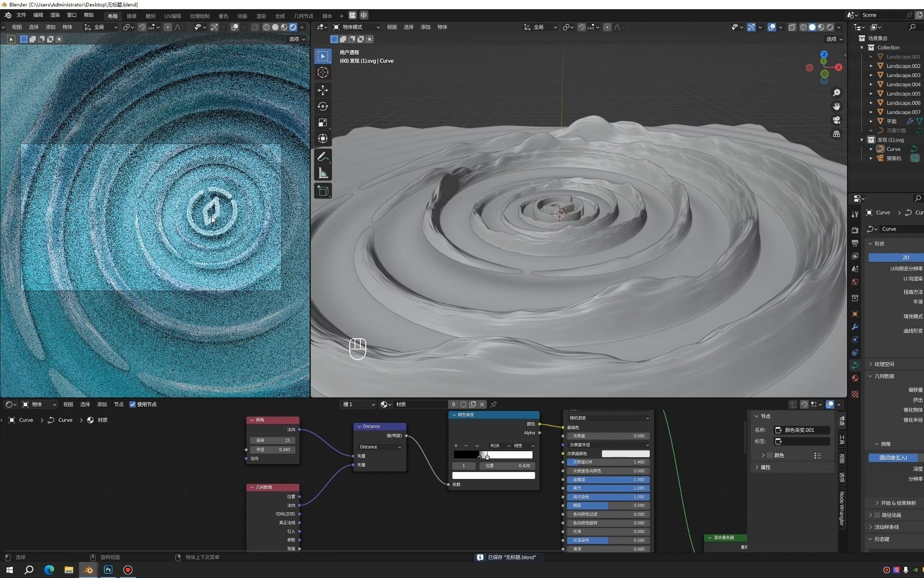The height and width of the screenshot is (578, 924).
Task: Click the viewport zoom magnifier icon
Action: 837,93
